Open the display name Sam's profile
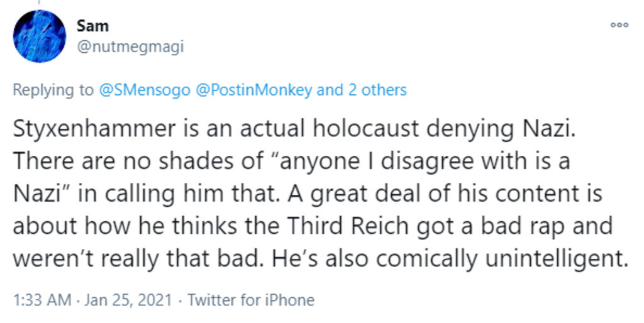Screen dimensions: 644x323 (92, 26)
